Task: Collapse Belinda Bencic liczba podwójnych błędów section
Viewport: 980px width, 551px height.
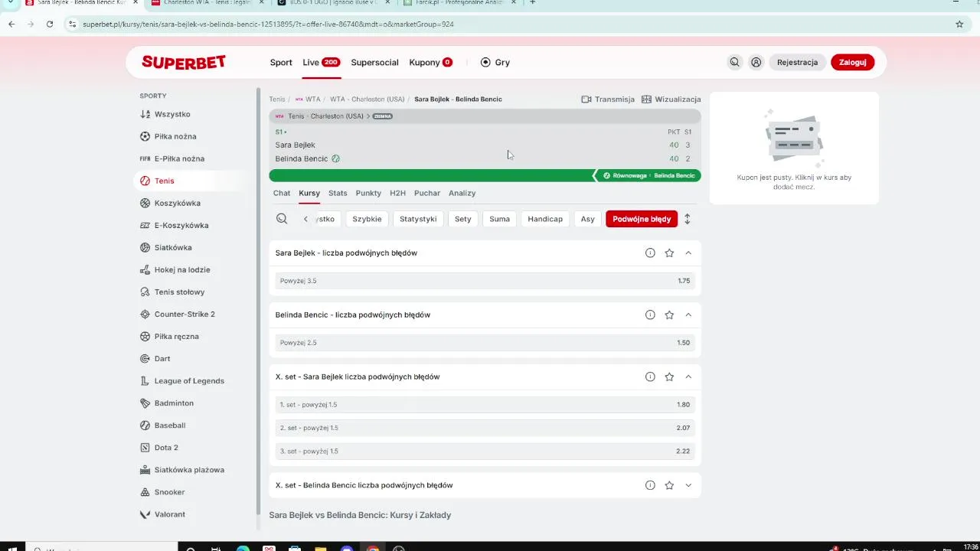Action: pos(688,315)
